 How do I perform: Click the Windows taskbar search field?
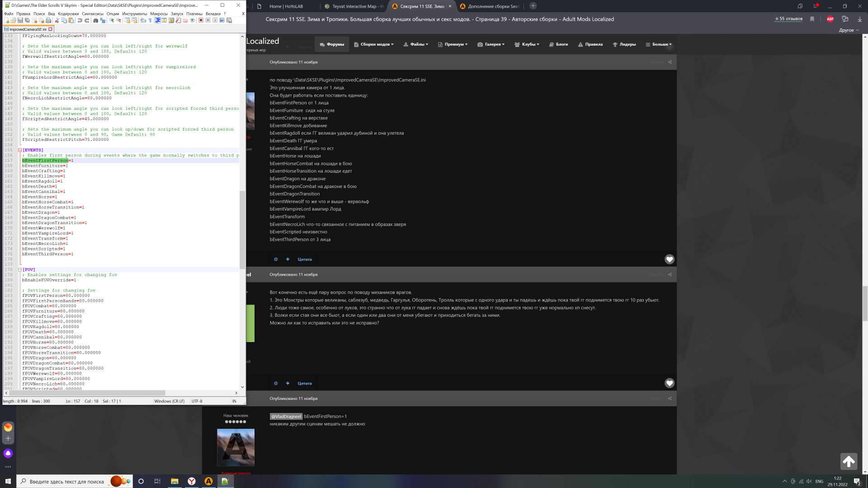(x=66, y=482)
